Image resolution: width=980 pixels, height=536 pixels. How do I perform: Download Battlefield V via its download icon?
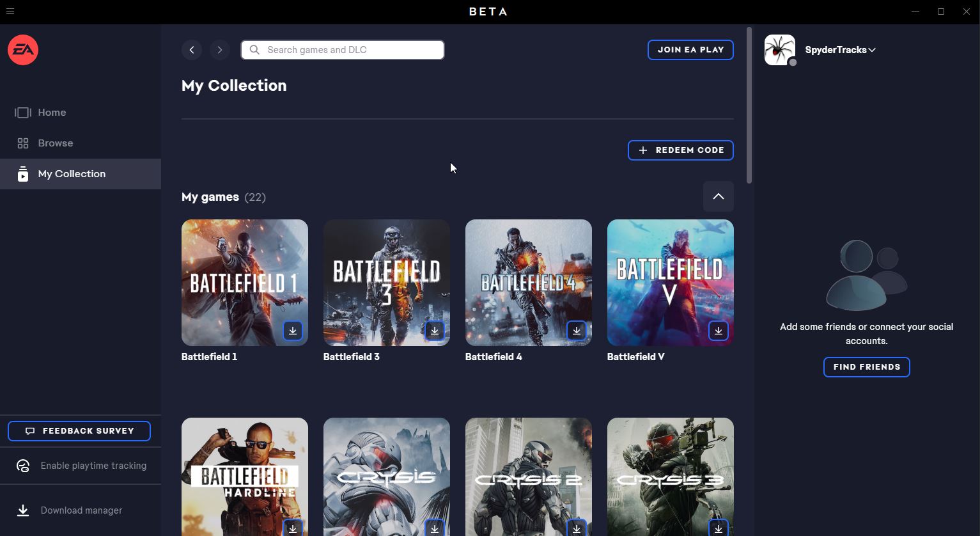(719, 331)
